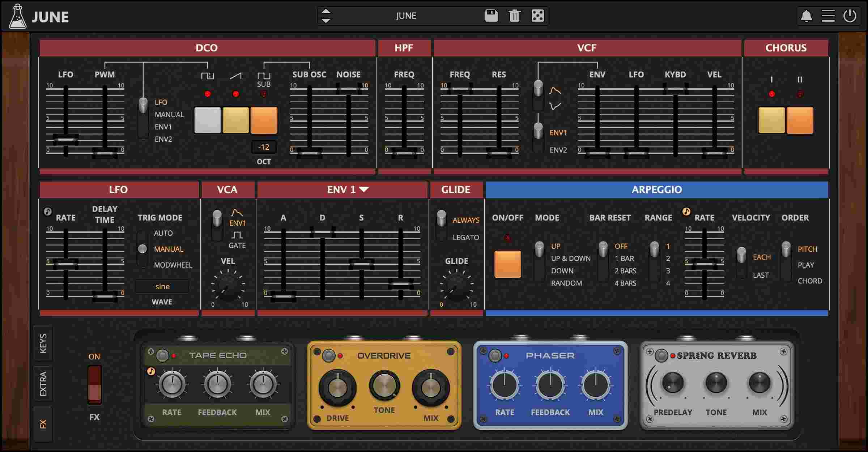Save the current preset with the disk icon

pos(491,16)
